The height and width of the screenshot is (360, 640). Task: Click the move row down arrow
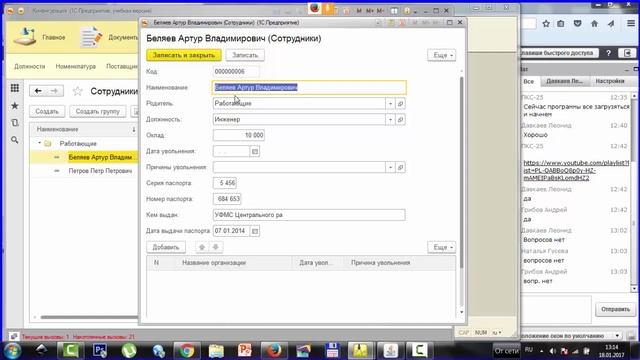point(216,247)
